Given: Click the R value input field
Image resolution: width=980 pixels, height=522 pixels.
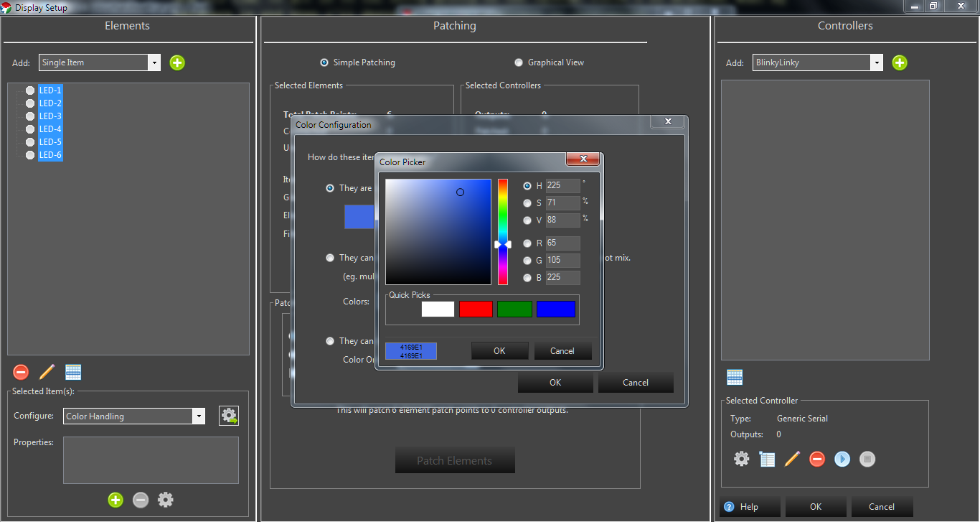Looking at the screenshot, I should 562,243.
